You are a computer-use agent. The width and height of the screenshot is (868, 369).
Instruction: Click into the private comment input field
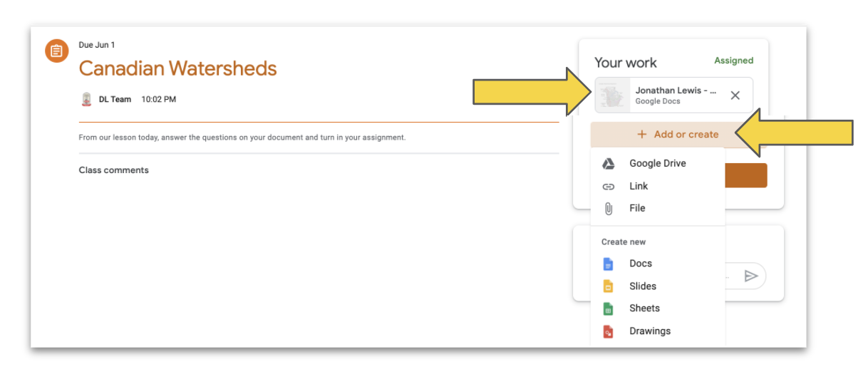(x=731, y=276)
